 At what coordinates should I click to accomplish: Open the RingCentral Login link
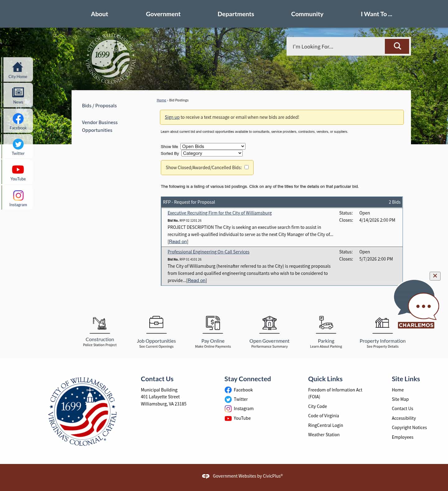coord(325,425)
